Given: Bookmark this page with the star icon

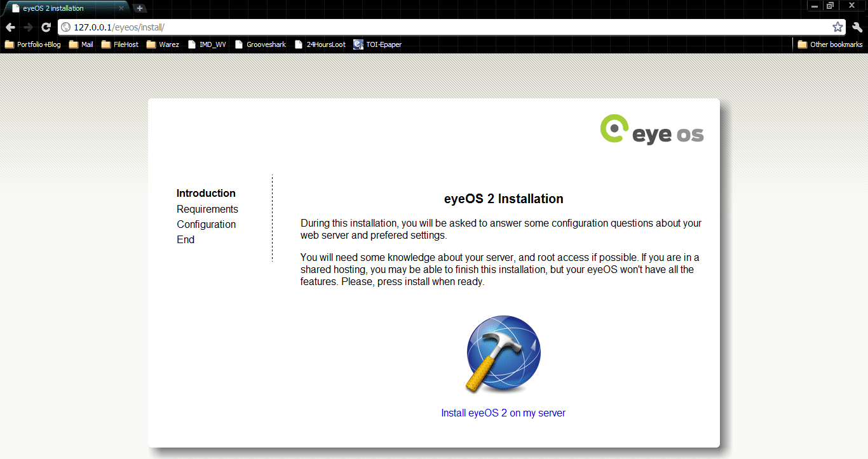Looking at the screenshot, I should click(837, 27).
